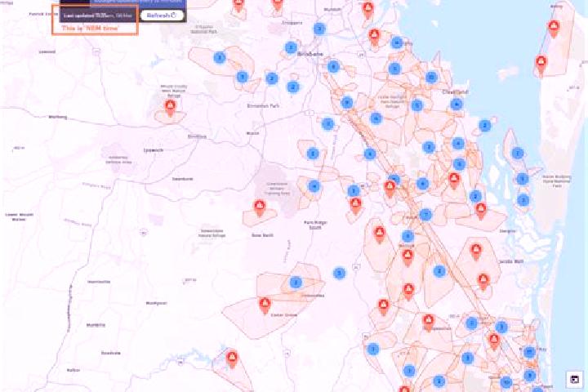Open the map legend icon at the bottom-right corner
Screen dimensions: 588x392
point(574,379)
